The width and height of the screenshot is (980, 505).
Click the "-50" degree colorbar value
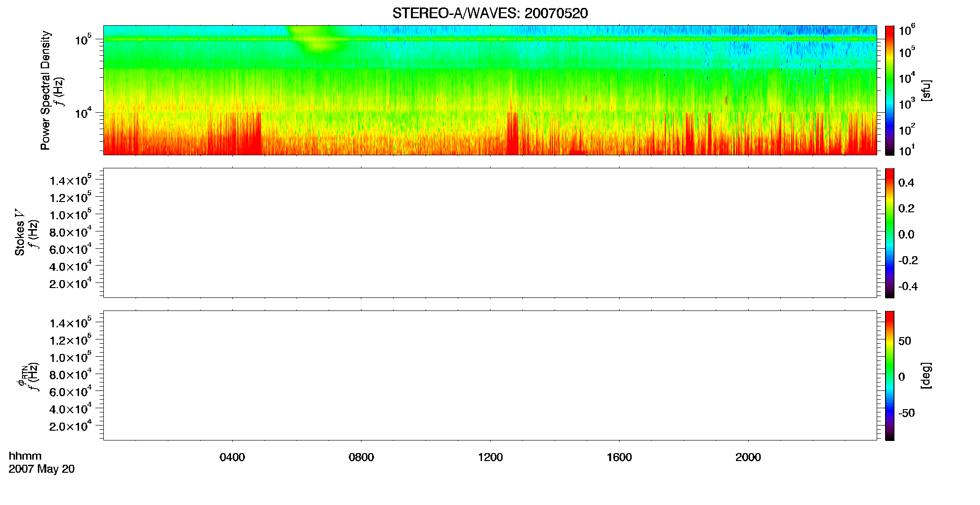tap(907, 413)
